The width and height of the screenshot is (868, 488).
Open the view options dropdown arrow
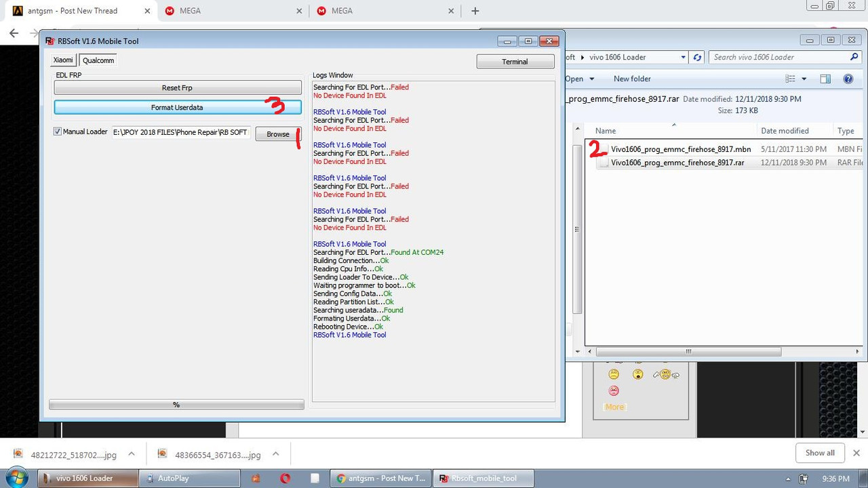pyautogui.click(x=804, y=79)
